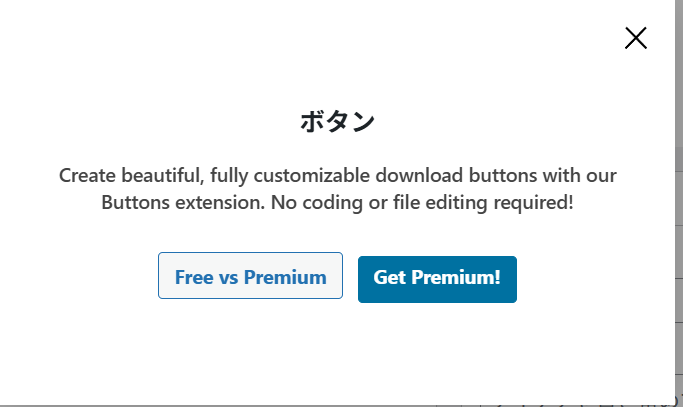Select the outlined Free vs Premium button
Screen dimensions: 683x407
tap(250, 277)
